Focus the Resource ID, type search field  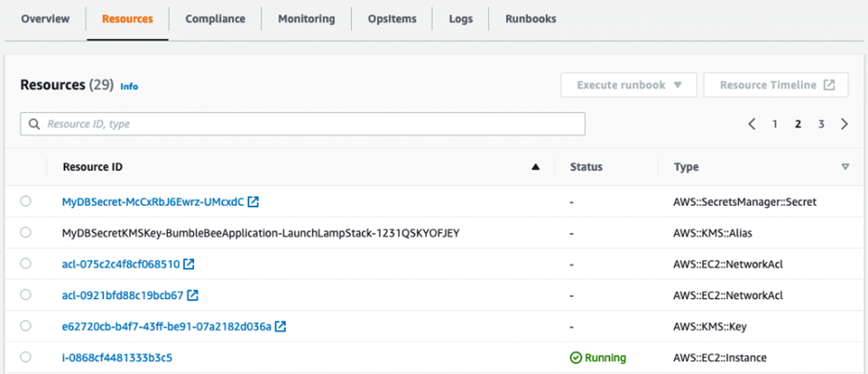coord(306,124)
